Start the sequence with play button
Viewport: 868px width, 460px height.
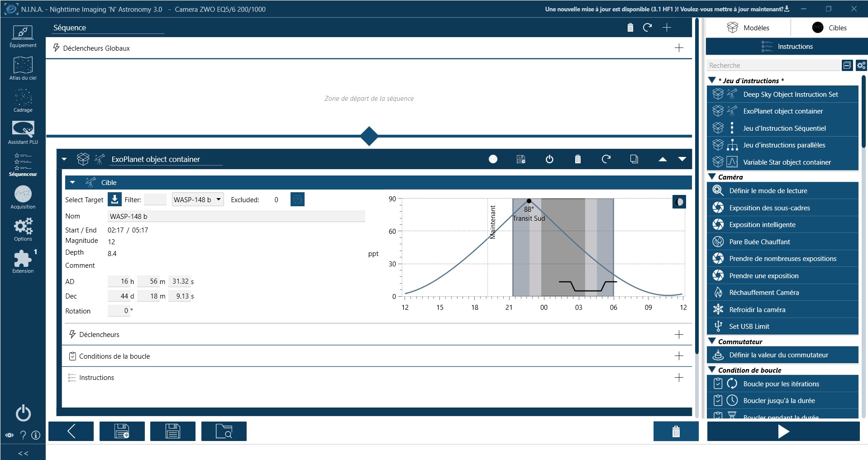tap(783, 432)
